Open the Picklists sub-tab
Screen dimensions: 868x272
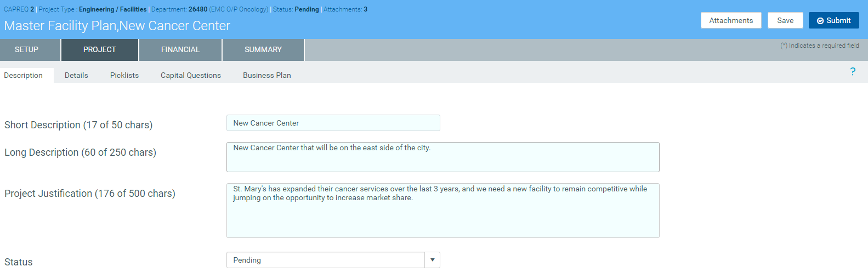click(124, 75)
